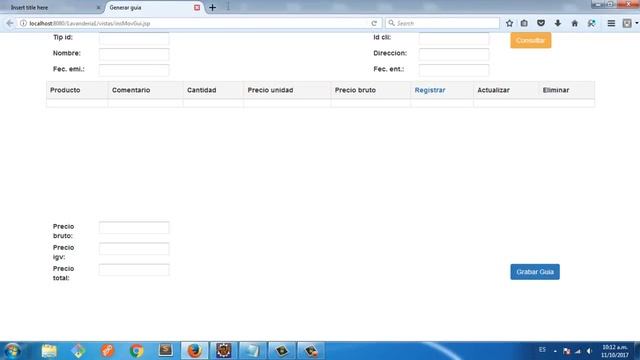Screen dimensions: 640x360
Task: Click the sync/chat icon beside the home icon
Action: [x=591, y=23]
